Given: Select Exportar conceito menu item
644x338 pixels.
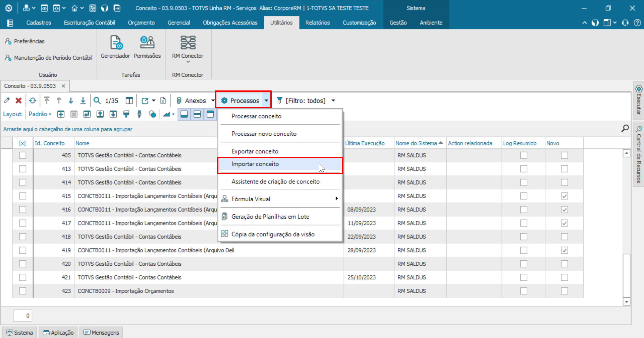Looking at the screenshot, I should (280, 151).
